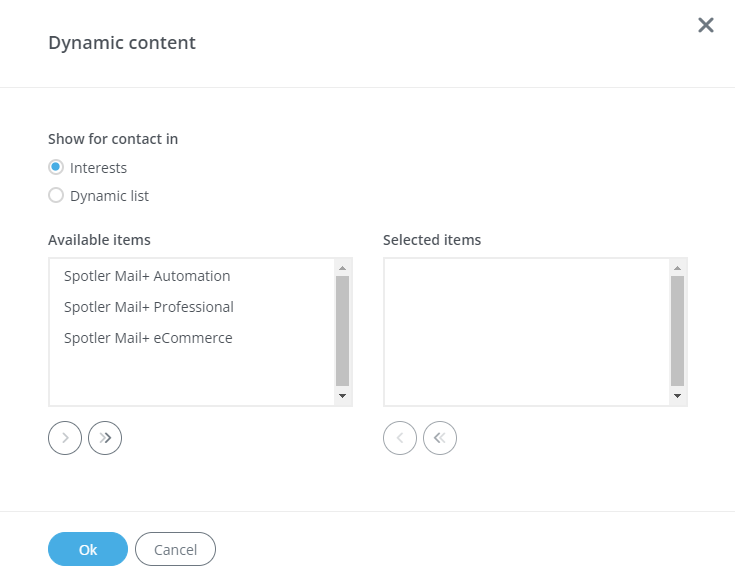
Task: Close the Dynamic content dialog with X
Action: pyautogui.click(x=706, y=25)
